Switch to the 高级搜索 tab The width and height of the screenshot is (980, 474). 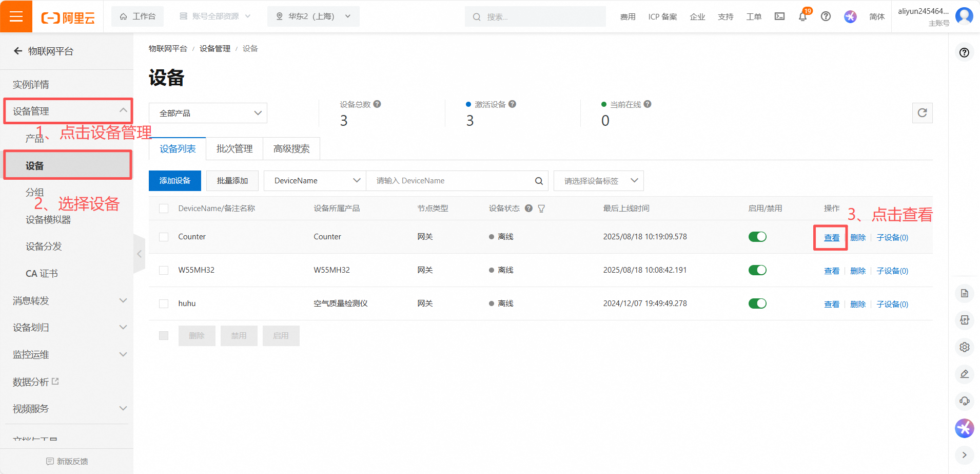pyautogui.click(x=291, y=149)
